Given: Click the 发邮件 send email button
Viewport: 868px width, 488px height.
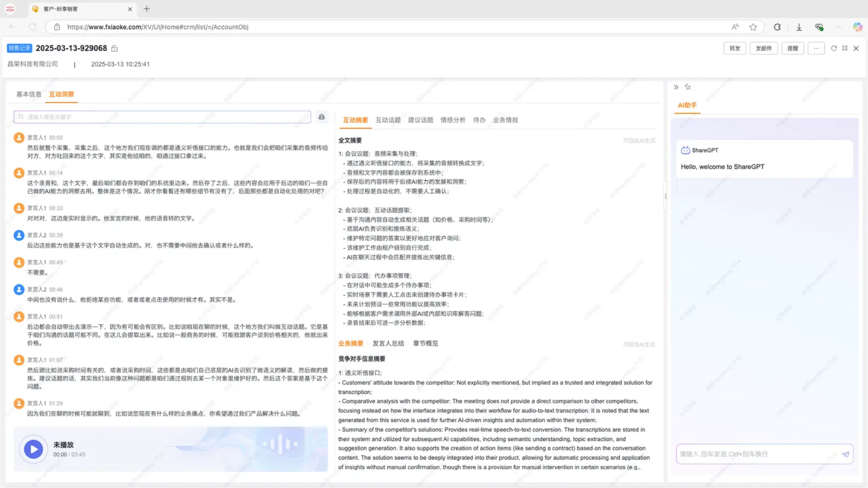Looking at the screenshot, I should pyautogui.click(x=764, y=48).
